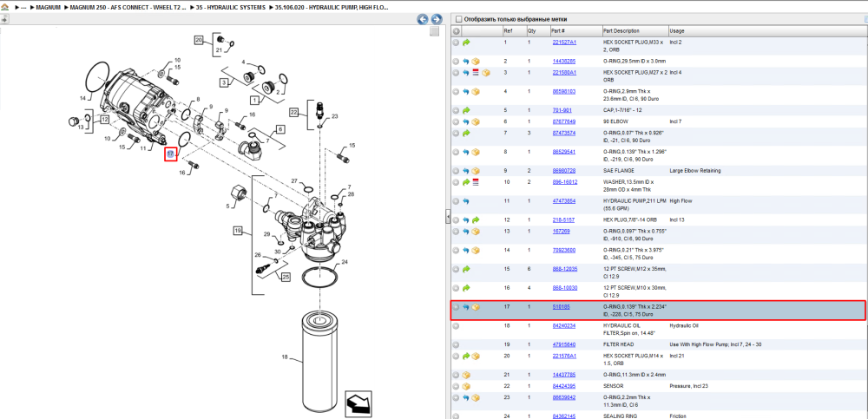
Task: Click blue arrow icon for SAE FLANGE row
Action: (466, 171)
